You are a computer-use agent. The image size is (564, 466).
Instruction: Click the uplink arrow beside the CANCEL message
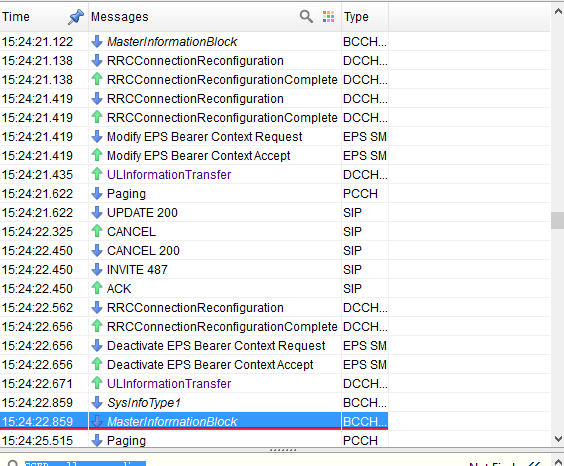(97, 231)
